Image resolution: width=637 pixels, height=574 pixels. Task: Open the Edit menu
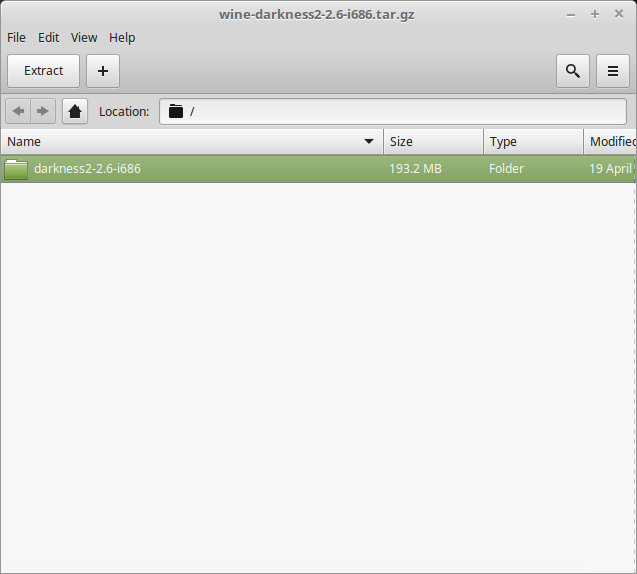tap(48, 38)
